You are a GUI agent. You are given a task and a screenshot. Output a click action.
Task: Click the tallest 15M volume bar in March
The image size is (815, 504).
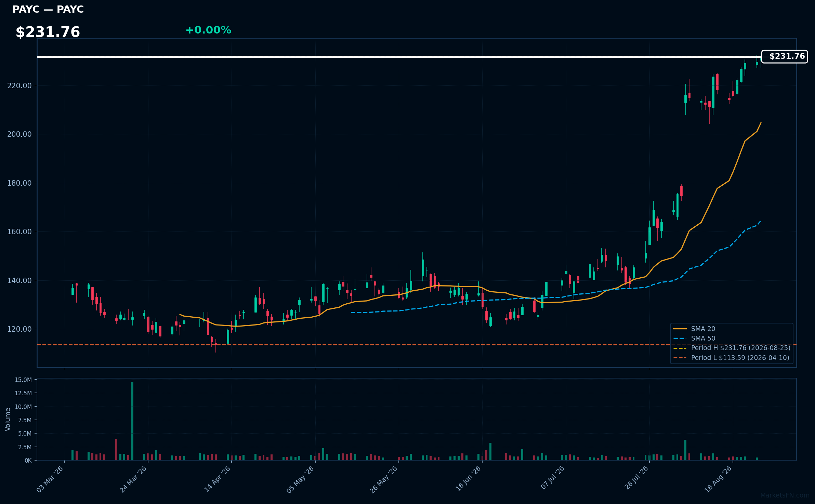pyautogui.click(x=132, y=421)
